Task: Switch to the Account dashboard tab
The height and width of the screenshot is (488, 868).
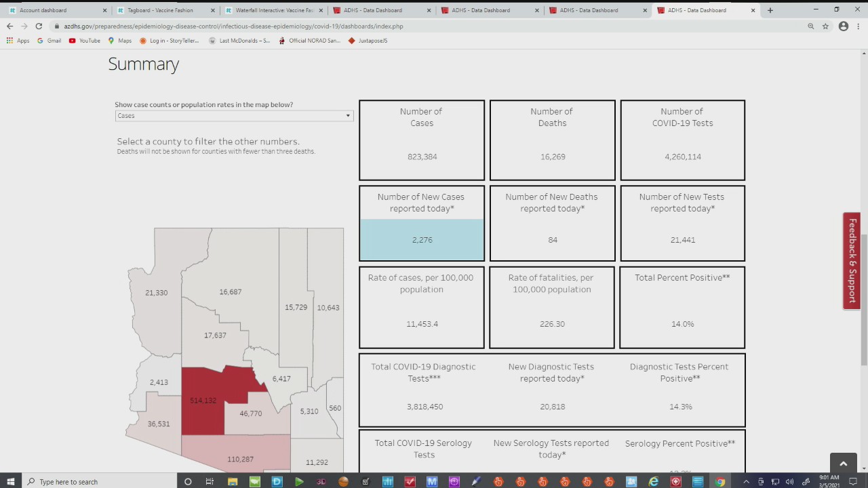Action: [56, 10]
